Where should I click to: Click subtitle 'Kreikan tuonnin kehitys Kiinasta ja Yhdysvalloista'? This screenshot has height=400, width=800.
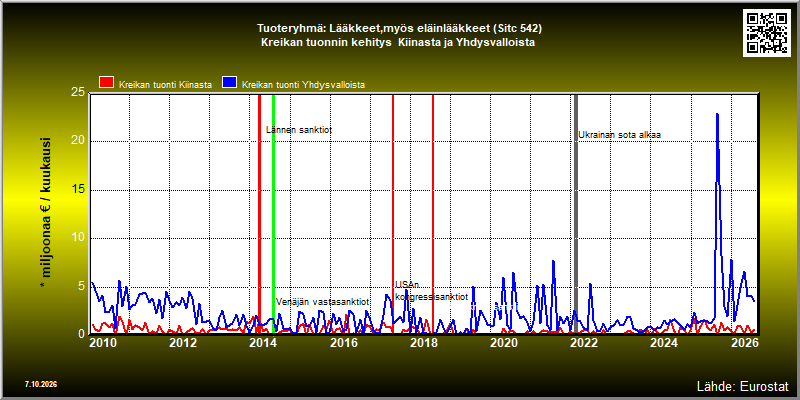click(x=398, y=43)
